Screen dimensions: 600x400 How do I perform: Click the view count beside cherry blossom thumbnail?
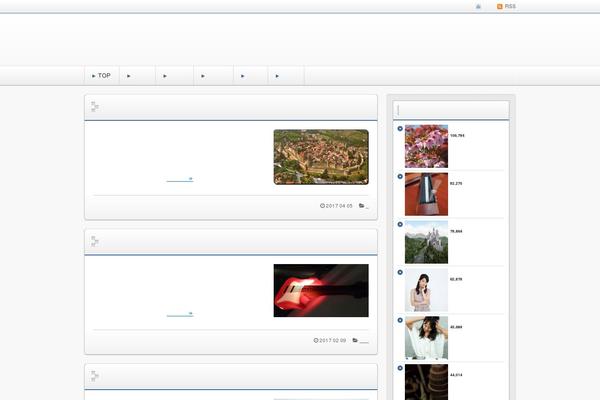pos(457,136)
